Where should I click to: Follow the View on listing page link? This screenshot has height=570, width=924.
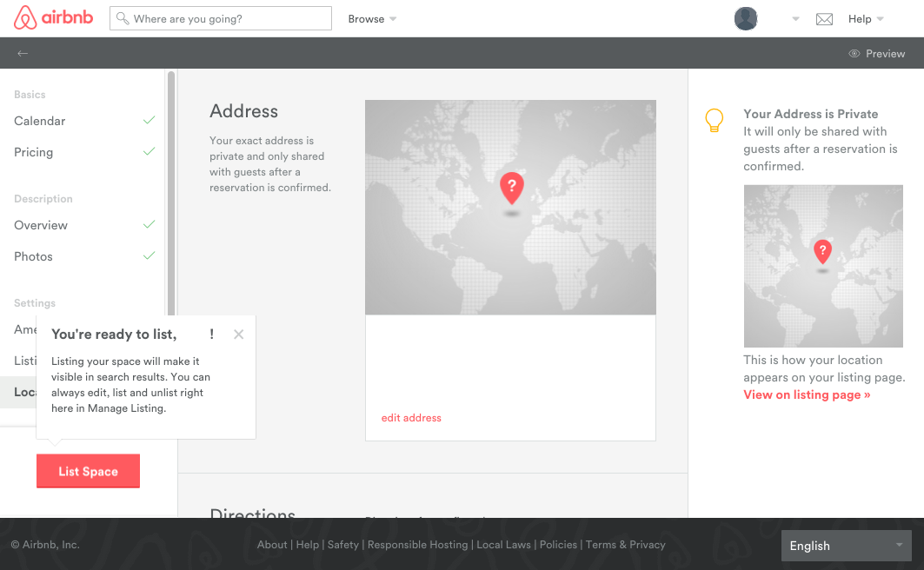tap(807, 394)
